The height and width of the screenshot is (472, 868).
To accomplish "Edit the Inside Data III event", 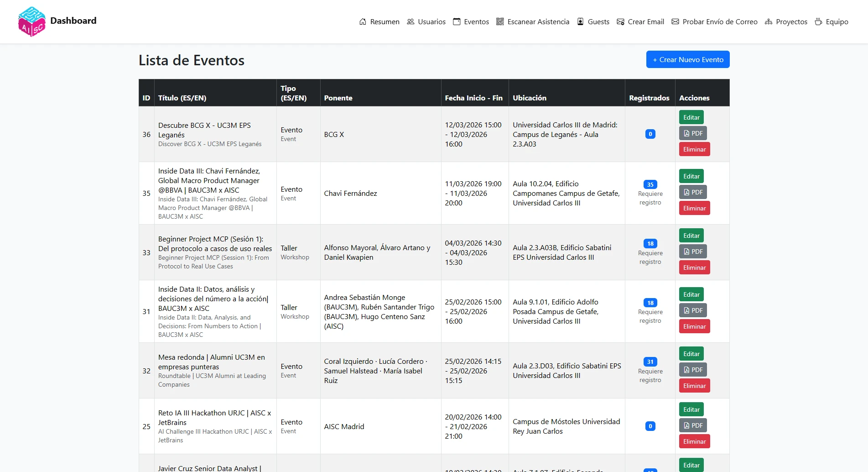I will [x=691, y=176].
